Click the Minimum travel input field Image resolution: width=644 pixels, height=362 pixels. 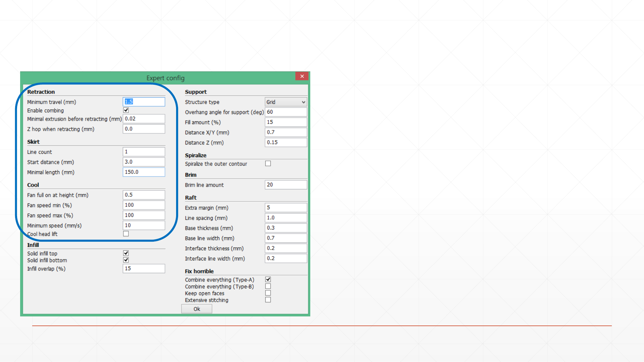tap(144, 102)
